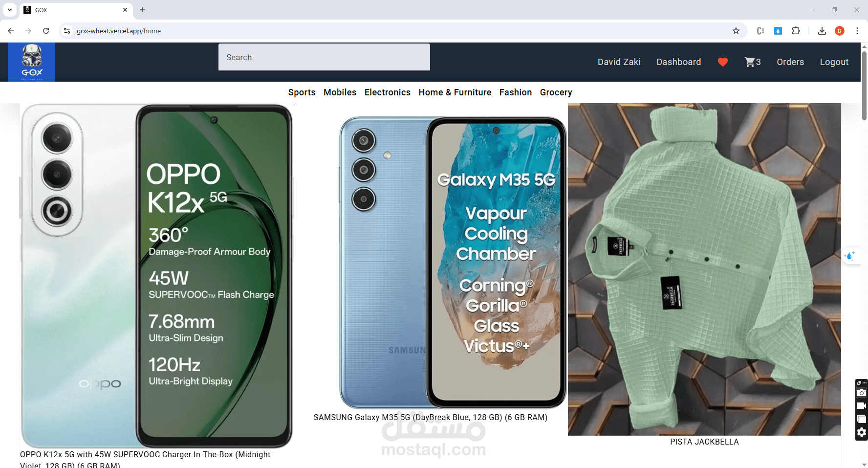
Task: Go back using browser back arrow
Action: click(x=11, y=31)
